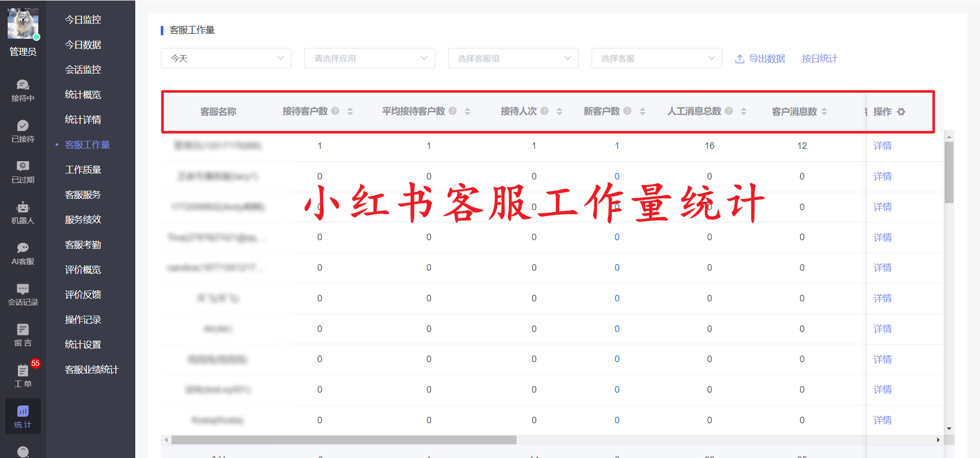Image resolution: width=980 pixels, height=458 pixels.
Task: Click the right arrow of horizontal scrollbar
Action: click(938, 440)
